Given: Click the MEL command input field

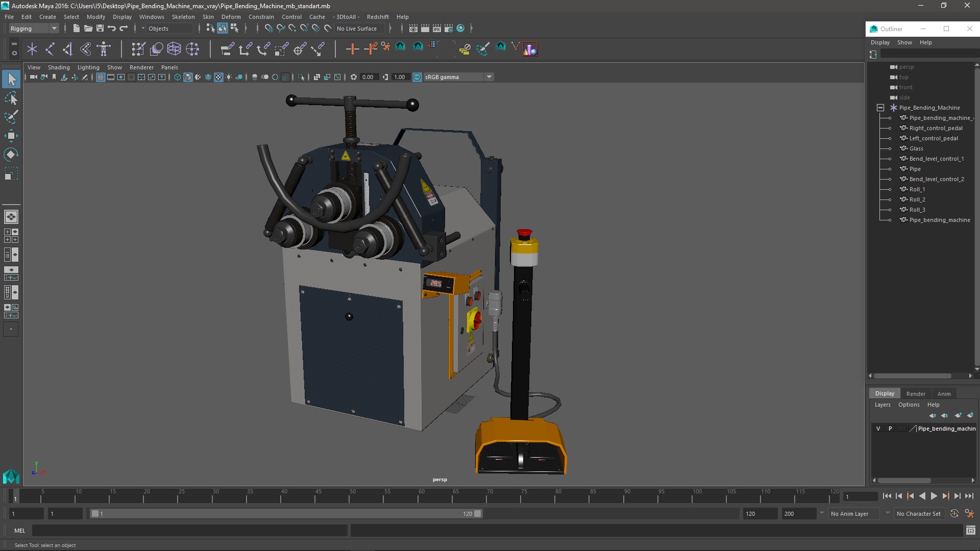Looking at the screenshot, I should pos(189,531).
